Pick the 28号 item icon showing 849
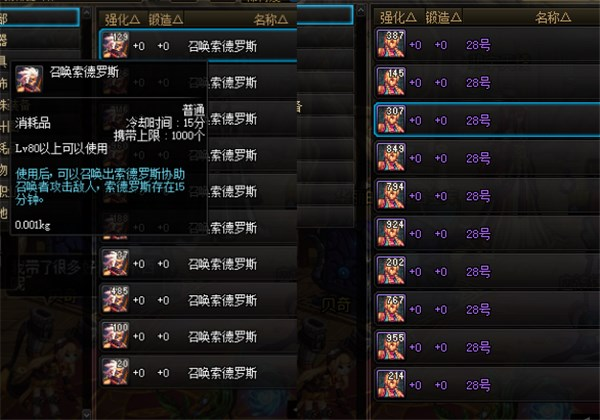 tap(391, 158)
